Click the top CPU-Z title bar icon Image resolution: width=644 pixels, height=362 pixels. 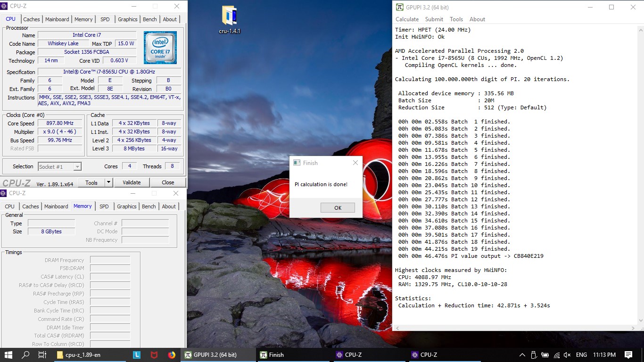[5, 7]
